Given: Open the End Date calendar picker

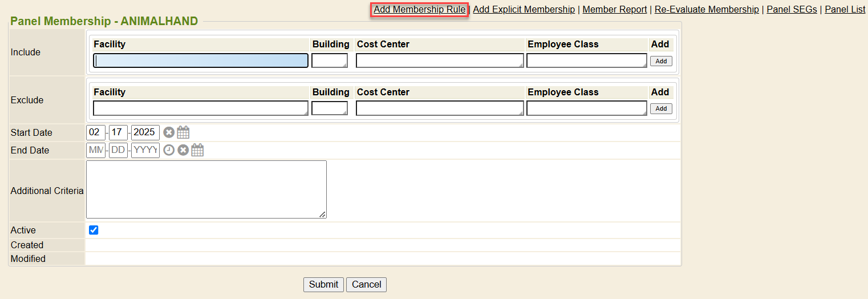Looking at the screenshot, I should point(197,150).
